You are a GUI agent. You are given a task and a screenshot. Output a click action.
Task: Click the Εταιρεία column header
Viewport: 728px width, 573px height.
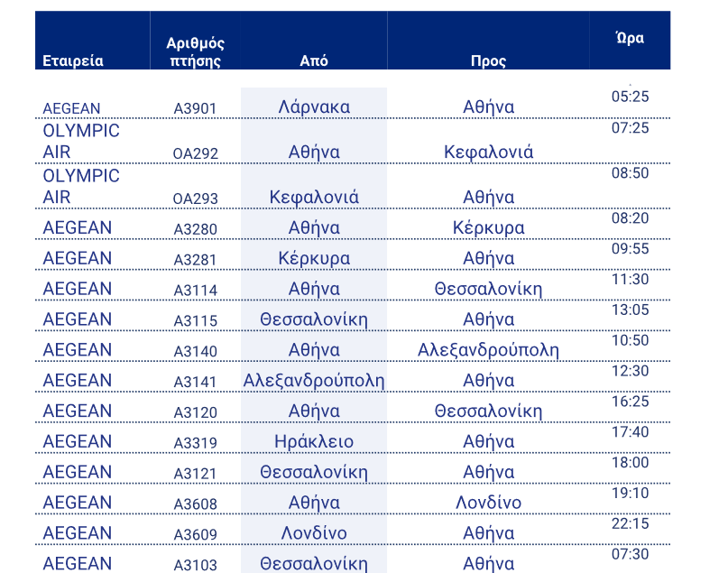coord(73,61)
